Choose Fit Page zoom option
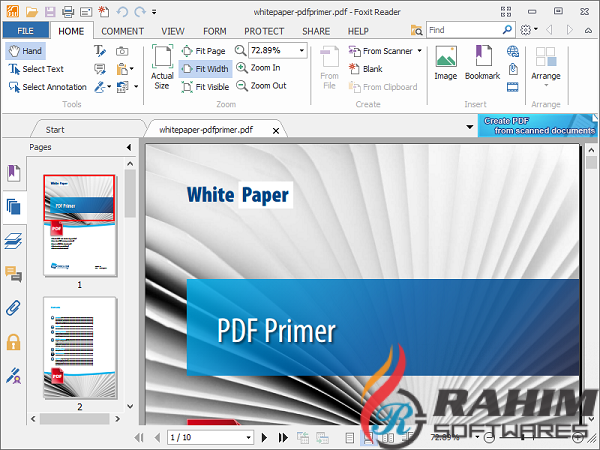This screenshot has height=450, width=600. pos(203,51)
